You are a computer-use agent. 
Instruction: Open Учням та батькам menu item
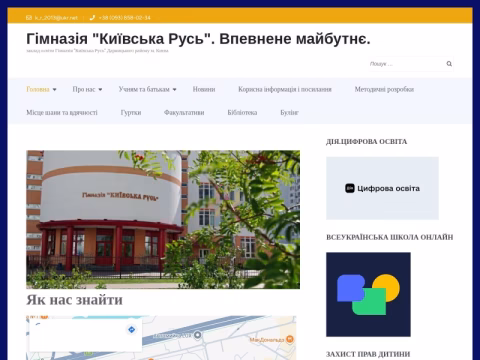click(x=144, y=89)
